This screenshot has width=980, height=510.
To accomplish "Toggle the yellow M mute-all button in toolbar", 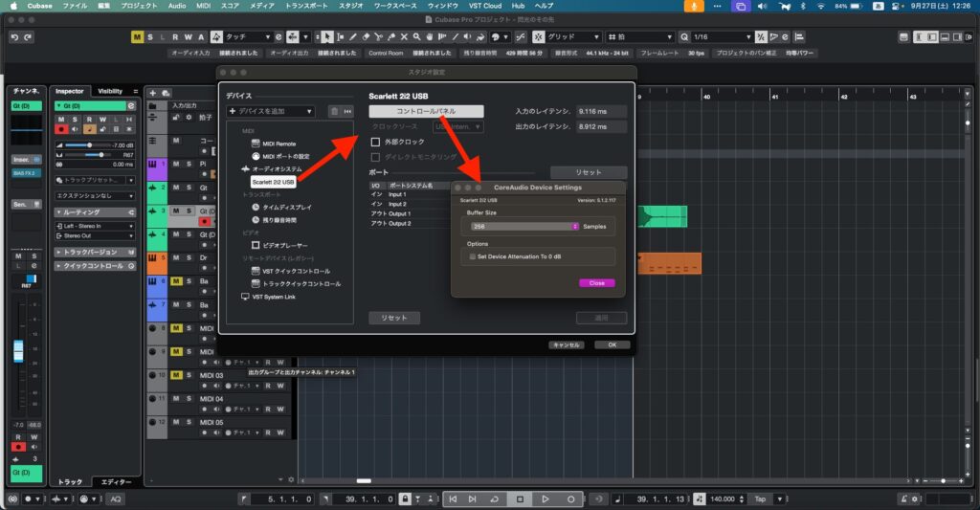I will 137,37.
